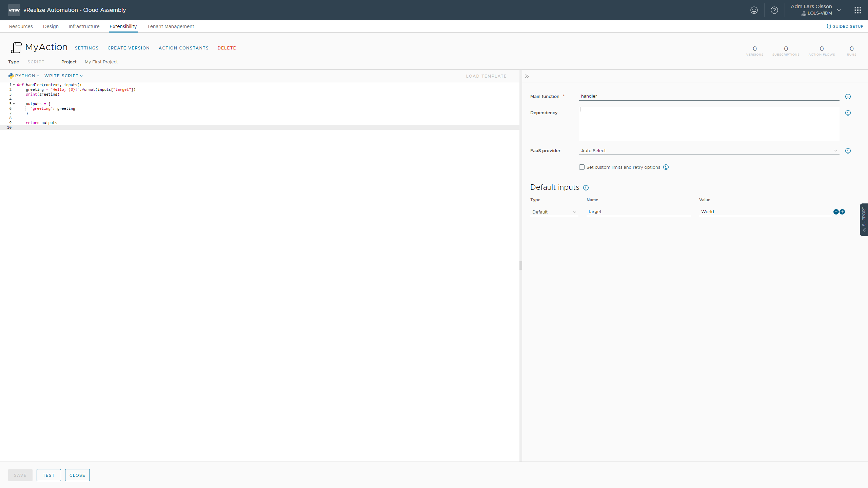Click the Runs counter

pos(851,51)
